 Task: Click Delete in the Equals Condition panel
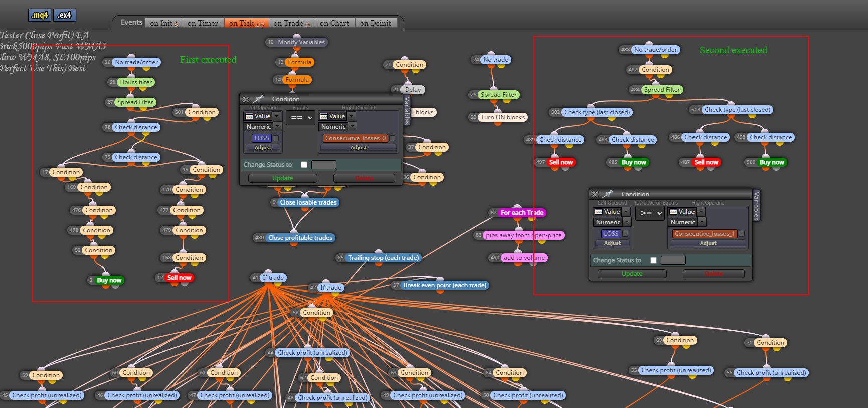pos(365,178)
